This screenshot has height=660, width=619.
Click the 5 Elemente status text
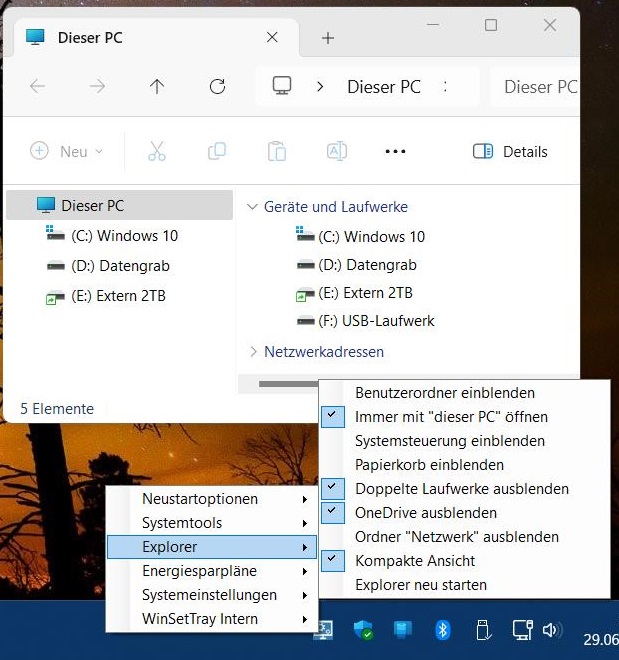[57, 409]
